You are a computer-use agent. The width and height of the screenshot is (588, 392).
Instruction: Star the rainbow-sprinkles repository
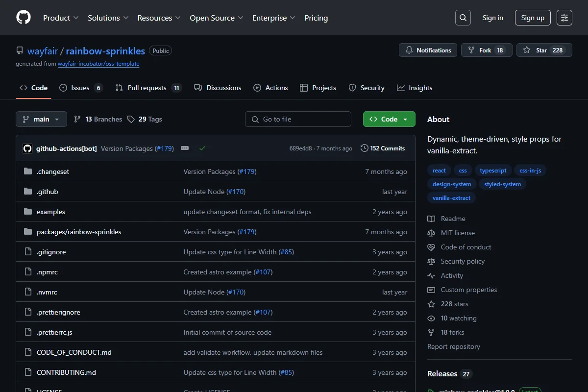coord(544,50)
